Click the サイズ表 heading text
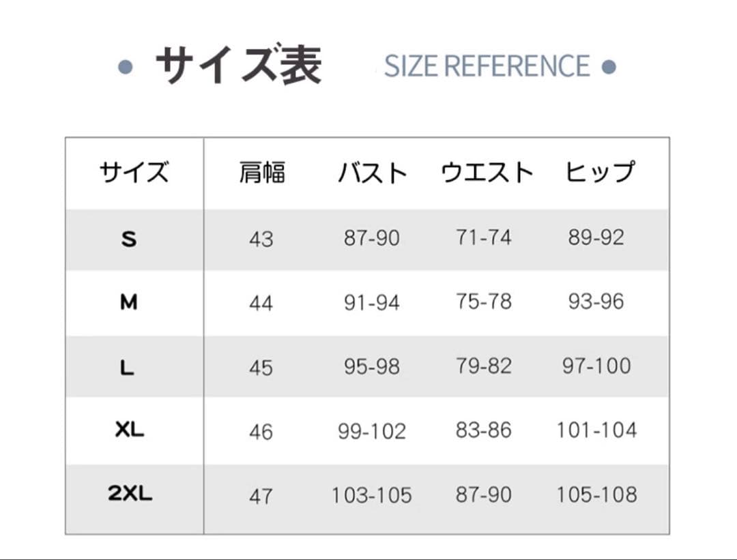This screenshot has width=737, height=560. point(238,66)
